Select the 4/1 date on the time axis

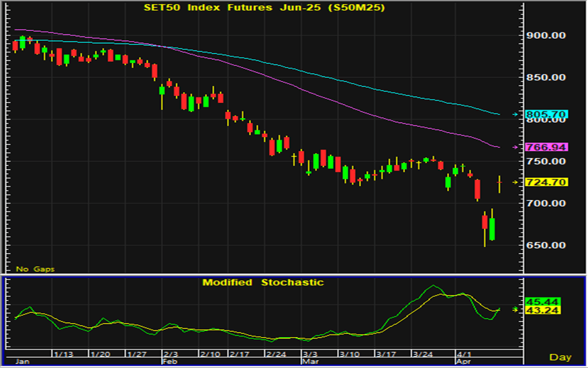coord(462,354)
